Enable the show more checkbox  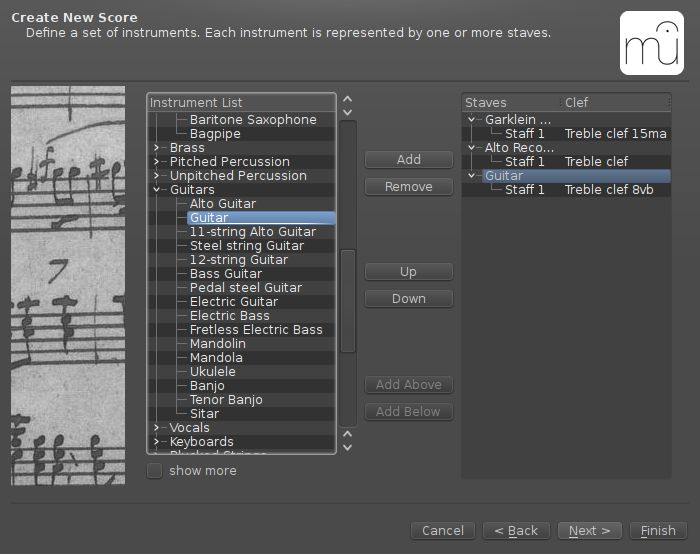tap(155, 471)
